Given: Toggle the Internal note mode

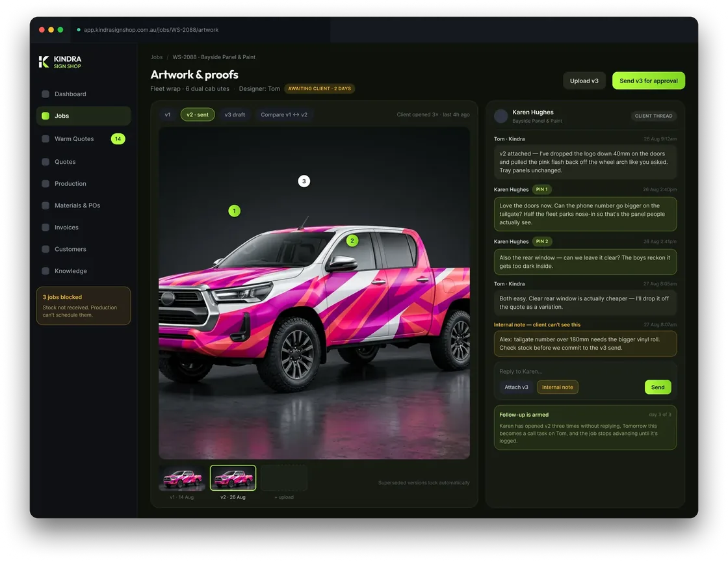Looking at the screenshot, I should [x=558, y=387].
